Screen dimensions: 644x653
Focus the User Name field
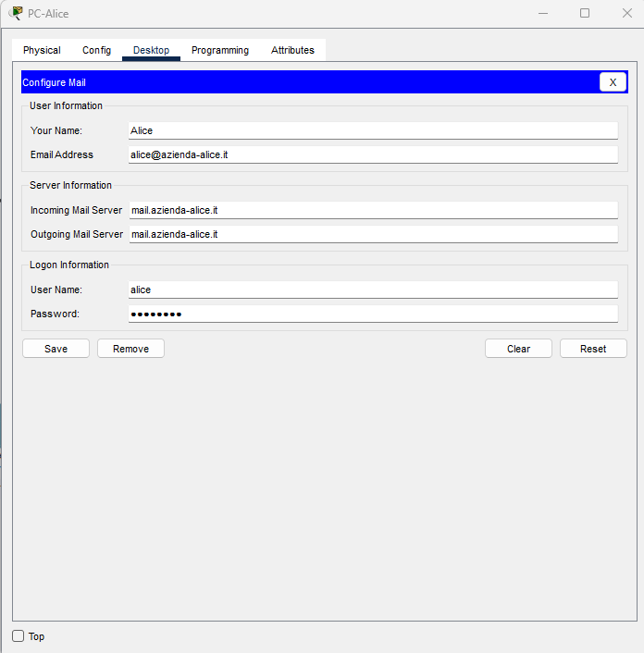[x=373, y=290]
